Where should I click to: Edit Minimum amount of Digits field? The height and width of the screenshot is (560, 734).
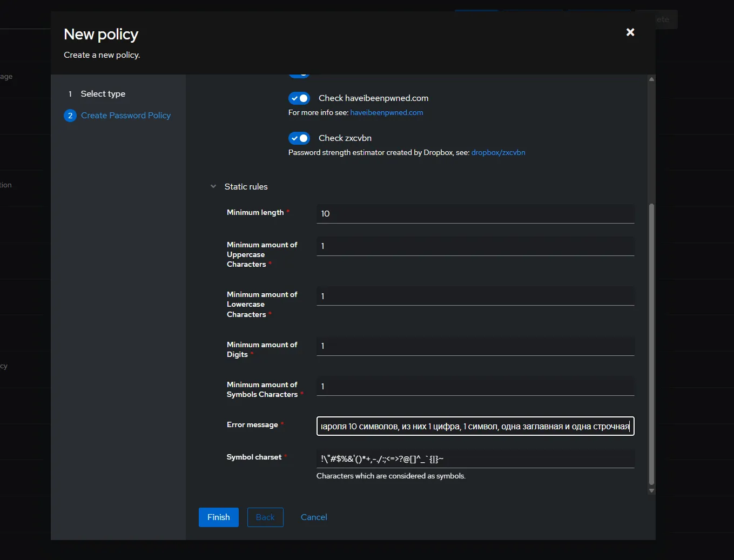tap(475, 346)
